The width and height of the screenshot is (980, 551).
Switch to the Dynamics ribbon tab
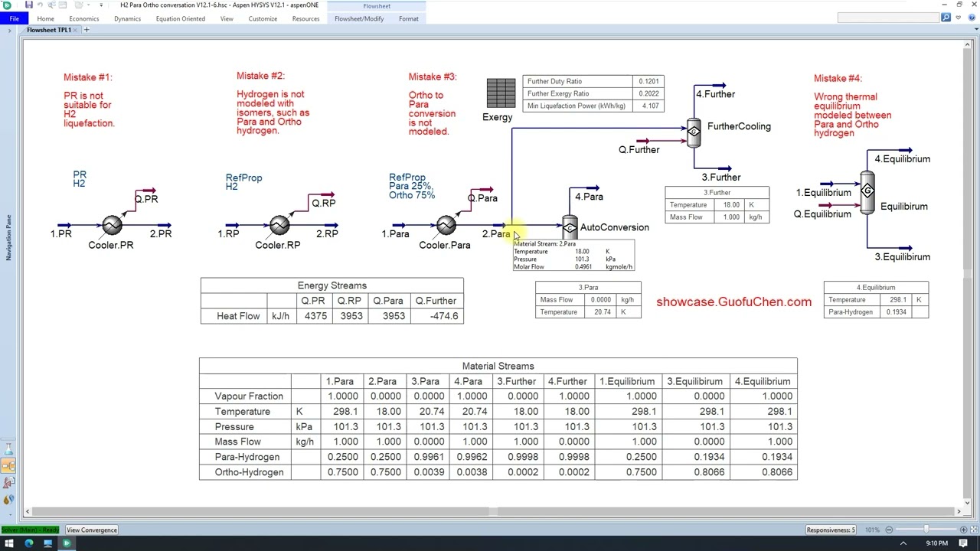click(x=127, y=18)
